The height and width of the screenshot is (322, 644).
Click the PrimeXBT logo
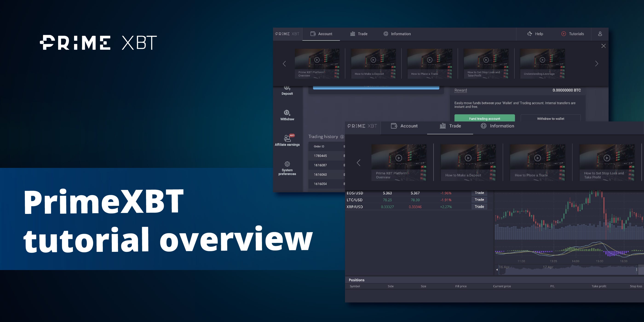click(287, 34)
